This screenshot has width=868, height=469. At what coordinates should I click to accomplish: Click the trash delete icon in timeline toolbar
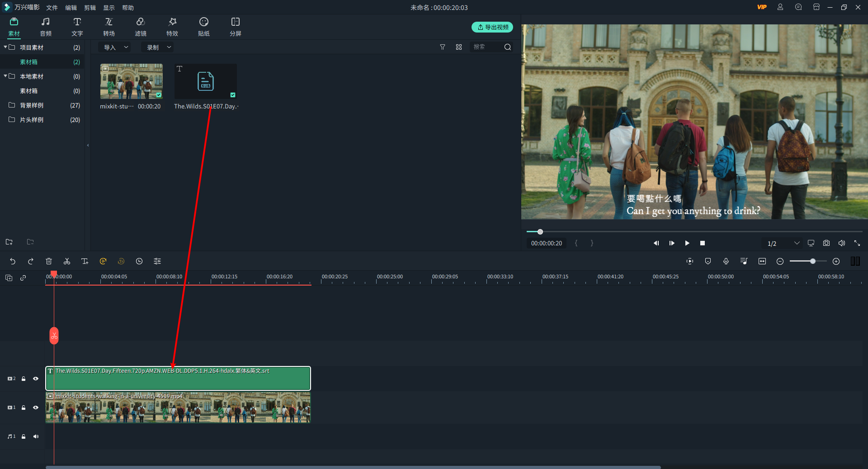(49, 261)
